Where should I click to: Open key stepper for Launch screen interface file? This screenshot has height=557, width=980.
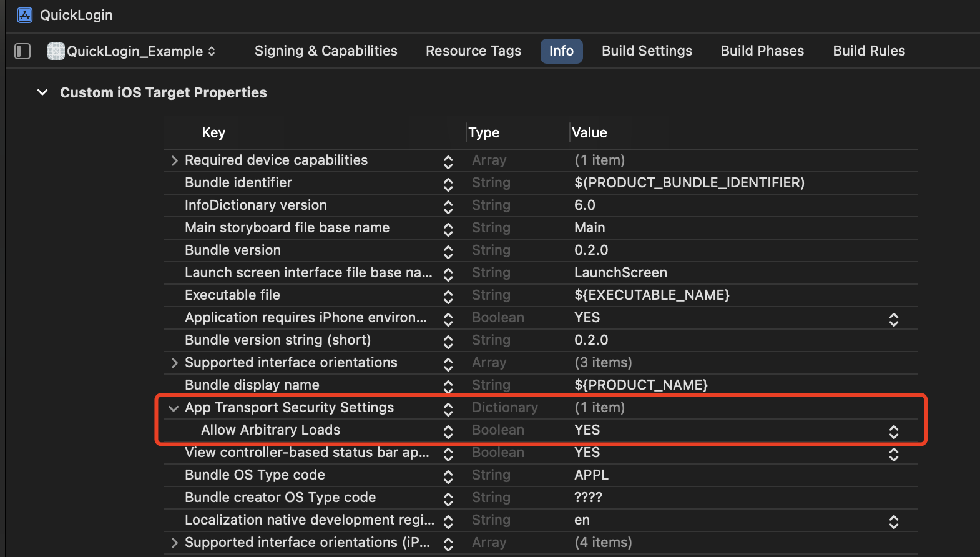(448, 274)
